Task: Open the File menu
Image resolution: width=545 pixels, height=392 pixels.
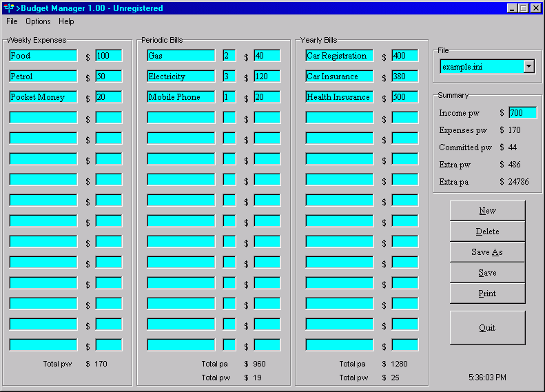Action: pyautogui.click(x=12, y=21)
